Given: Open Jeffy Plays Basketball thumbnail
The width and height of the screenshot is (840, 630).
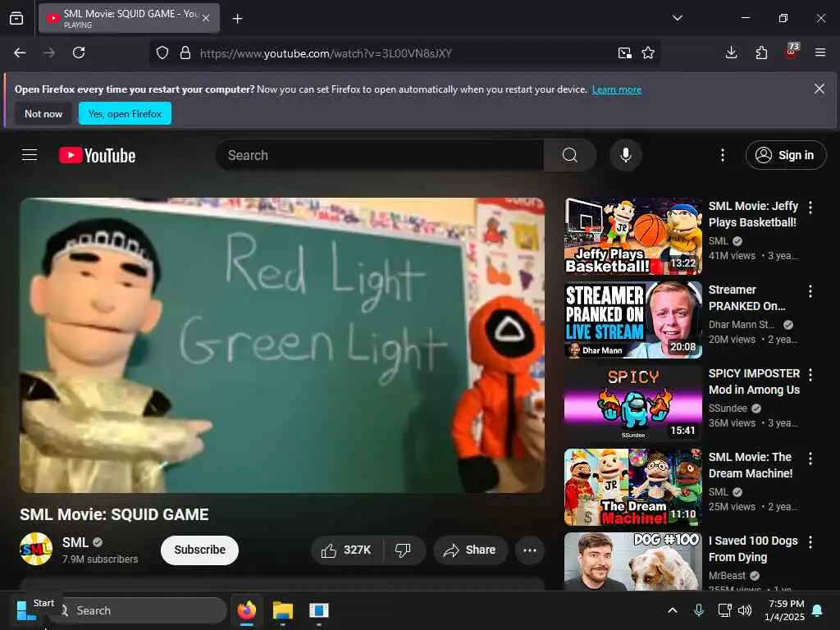Looking at the screenshot, I should coord(632,236).
